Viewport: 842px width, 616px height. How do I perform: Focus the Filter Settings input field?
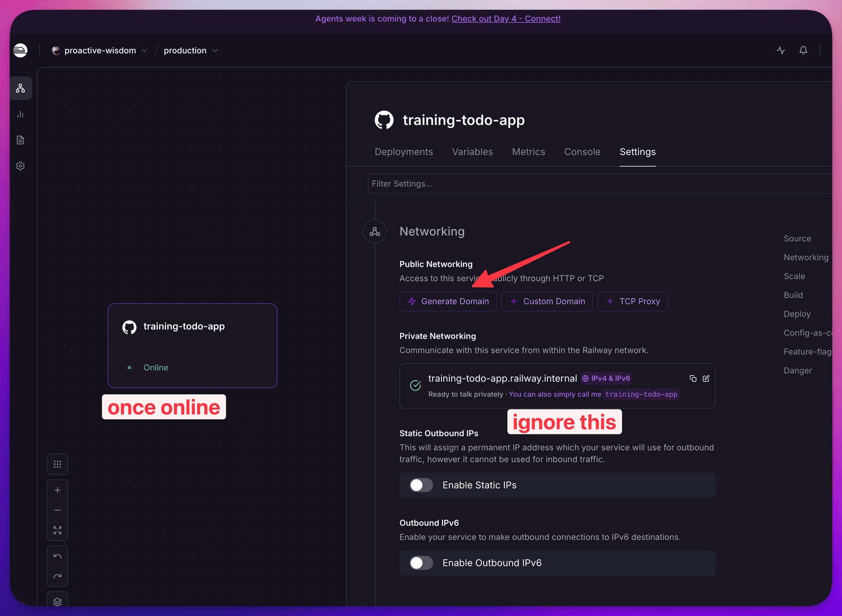click(599, 184)
